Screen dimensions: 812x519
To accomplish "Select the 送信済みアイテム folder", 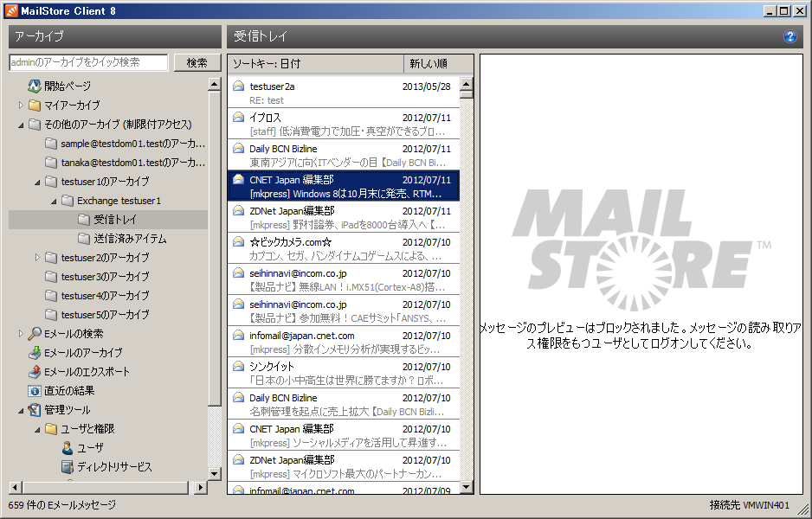I will (x=130, y=239).
